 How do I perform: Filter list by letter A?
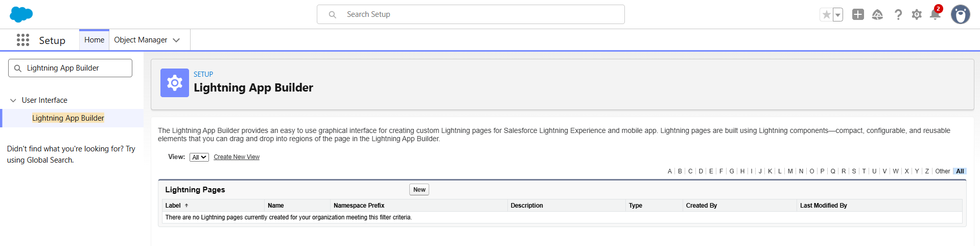(x=670, y=171)
